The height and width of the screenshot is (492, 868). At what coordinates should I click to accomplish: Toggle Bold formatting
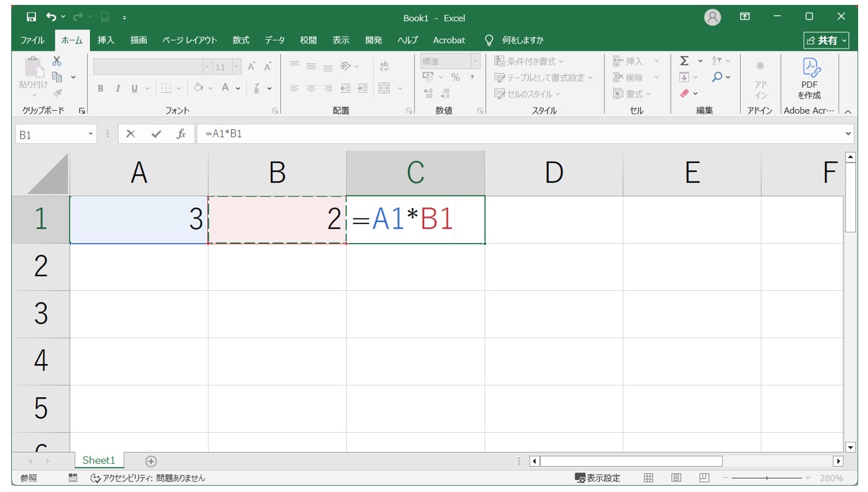[100, 89]
